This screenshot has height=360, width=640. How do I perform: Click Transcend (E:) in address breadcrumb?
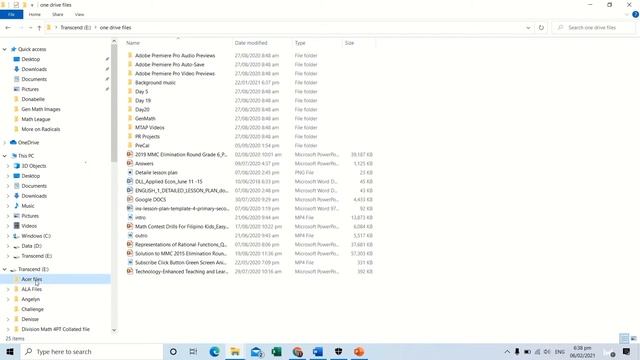pos(76,28)
